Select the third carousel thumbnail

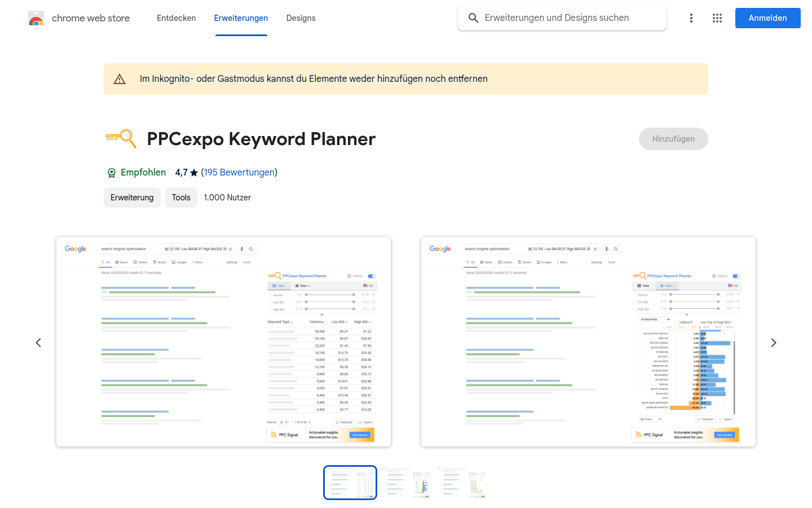point(462,483)
